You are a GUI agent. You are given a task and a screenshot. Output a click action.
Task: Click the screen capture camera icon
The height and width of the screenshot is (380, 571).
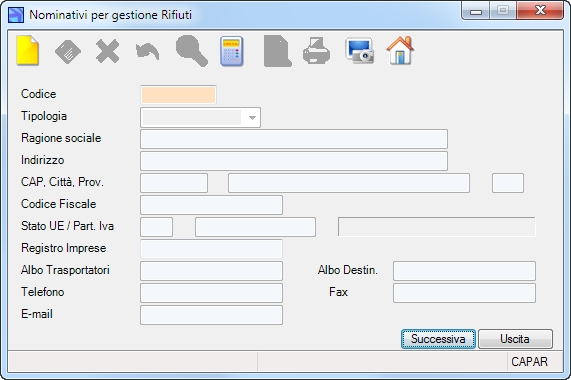[x=359, y=51]
